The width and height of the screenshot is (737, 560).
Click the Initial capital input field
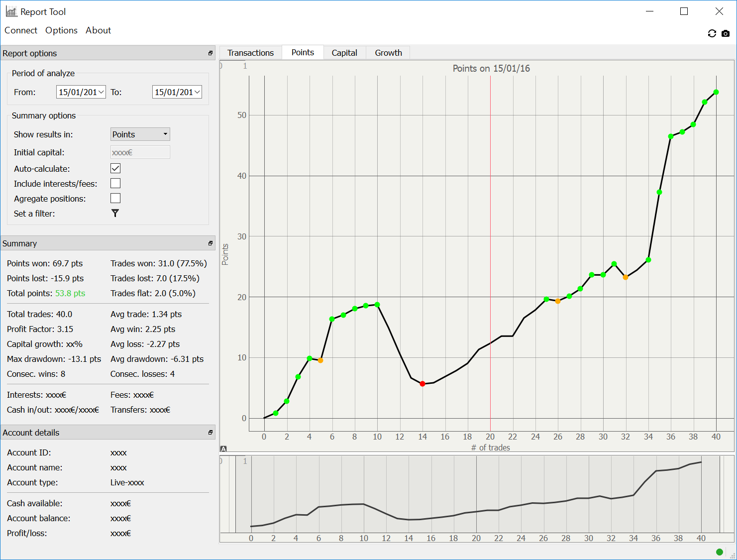(140, 152)
